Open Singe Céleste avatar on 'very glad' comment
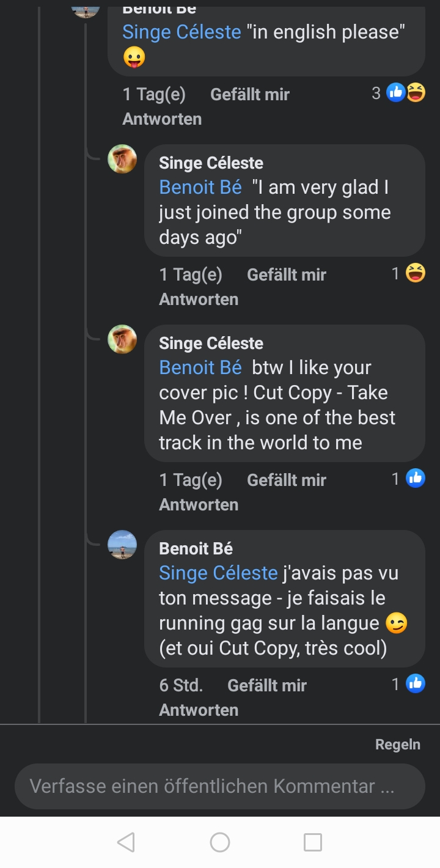 click(x=122, y=159)
